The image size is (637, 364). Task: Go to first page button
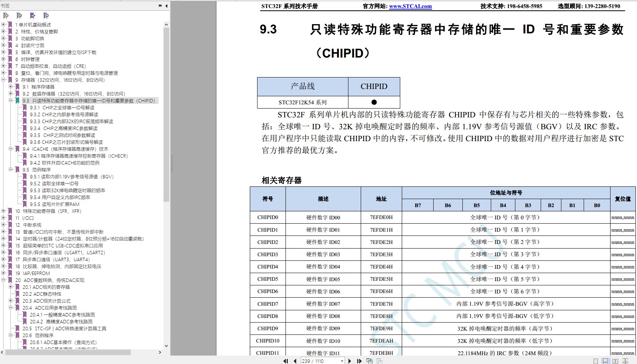click(x=285, y=361)
